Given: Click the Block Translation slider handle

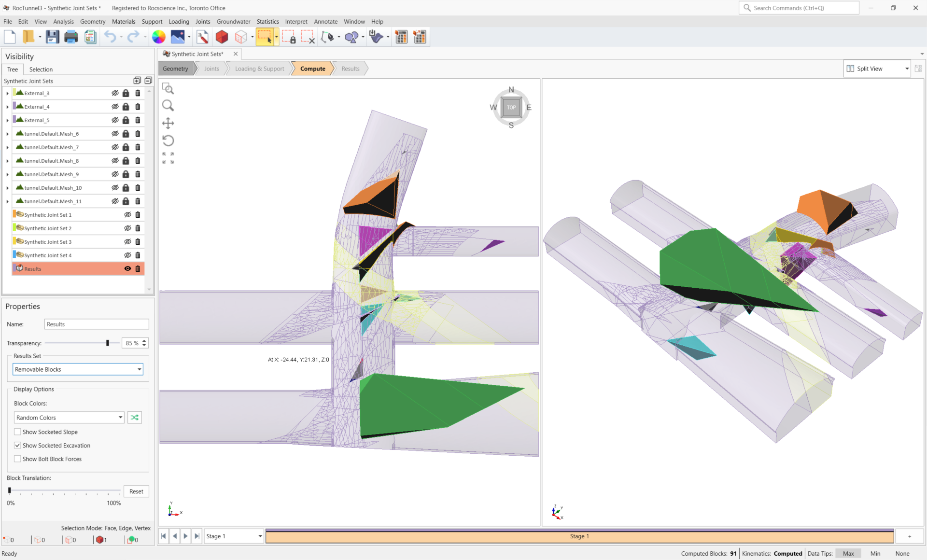Looking at the screenshot, I should tap(10, 490).
